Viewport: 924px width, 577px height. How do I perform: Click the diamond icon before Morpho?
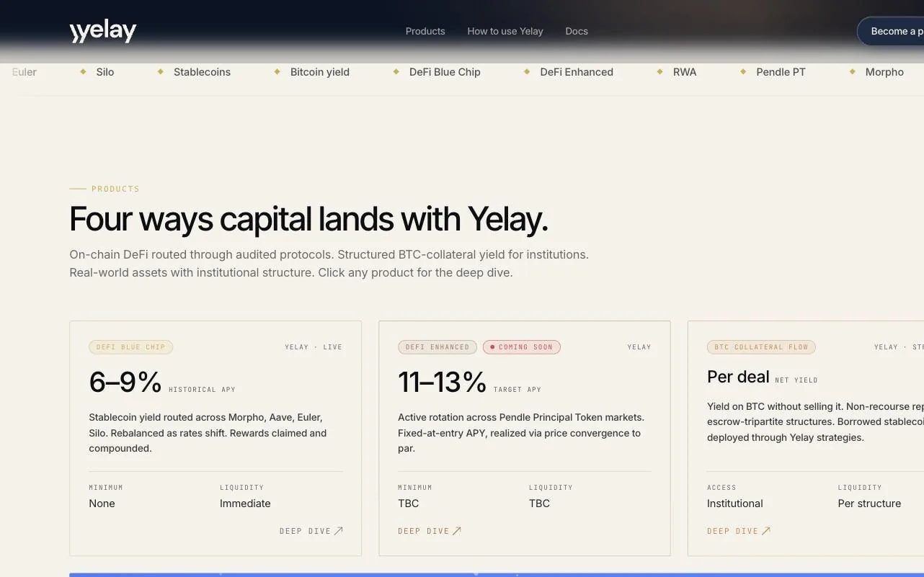pyautogui.click(x=853, y=72)
